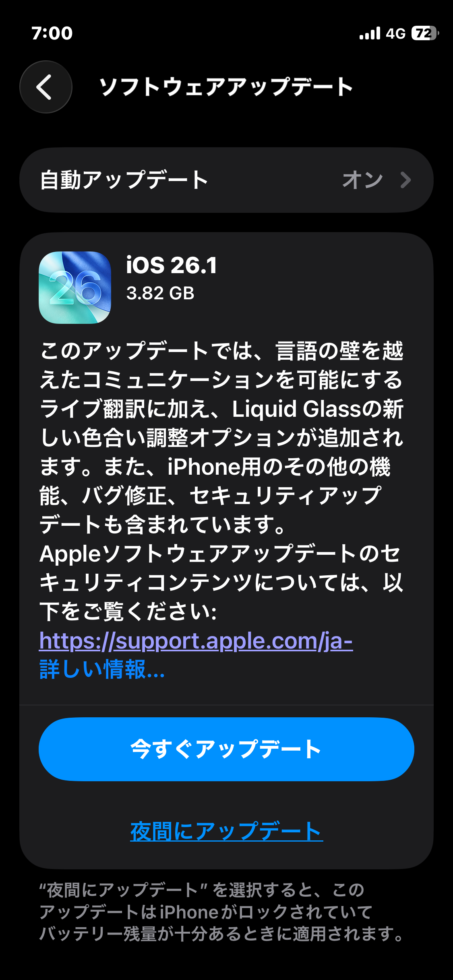
Task: Choose 夜間にアップデート link
Action: [x=226, y=831]
